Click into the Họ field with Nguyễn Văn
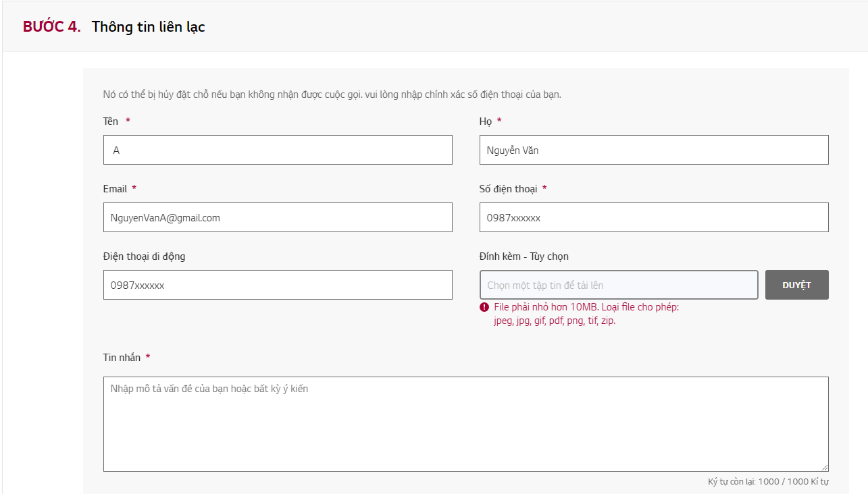This screenshot has width=868, height=494. tap(653, 150)
